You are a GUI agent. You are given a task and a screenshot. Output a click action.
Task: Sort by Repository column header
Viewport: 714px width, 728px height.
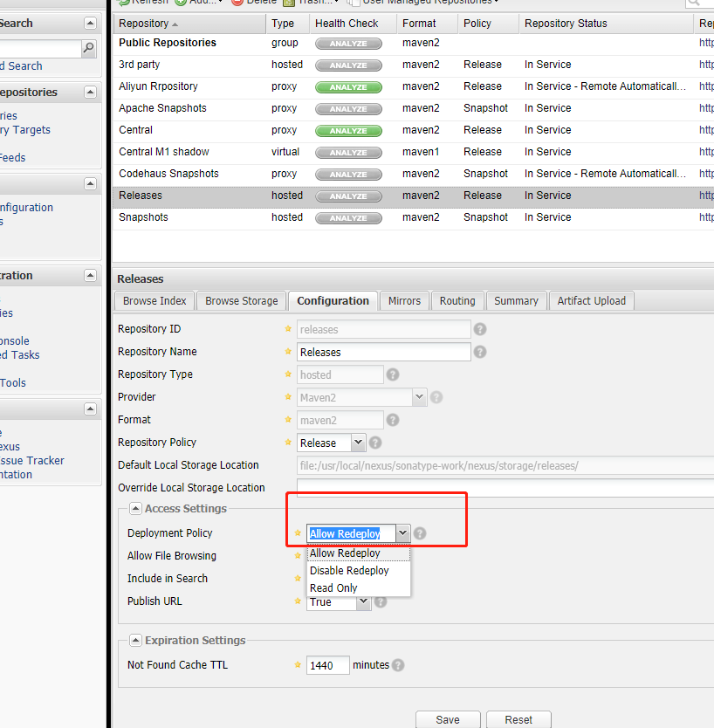189,24
